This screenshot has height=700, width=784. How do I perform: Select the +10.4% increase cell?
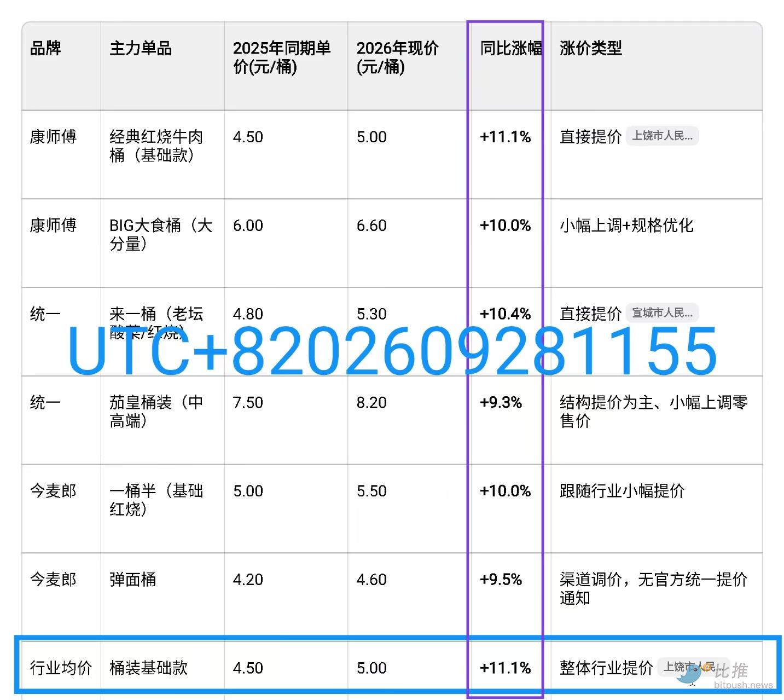click(505, 314)
